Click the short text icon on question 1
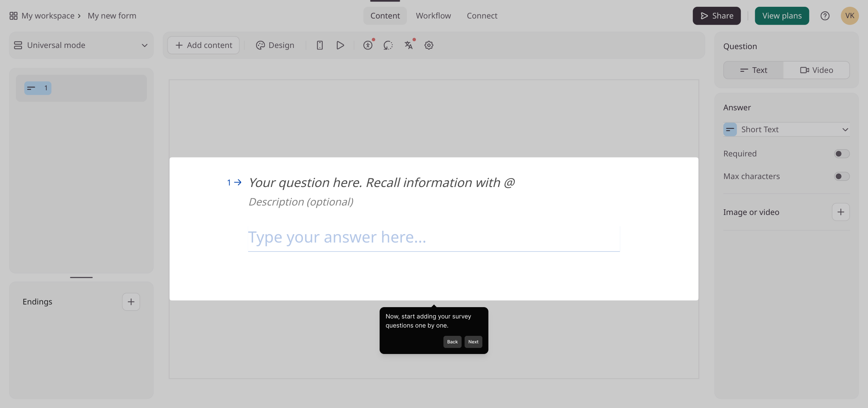 (x=31, y=88)
